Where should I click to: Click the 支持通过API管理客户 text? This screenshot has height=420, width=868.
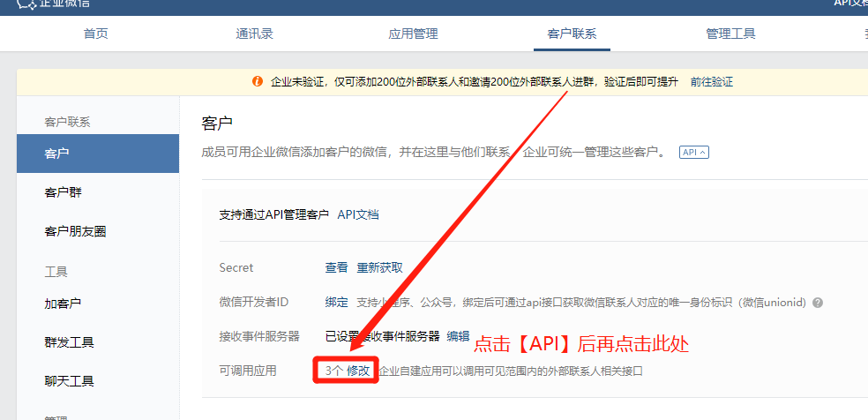pyautogui.click(x=274, y=214)
